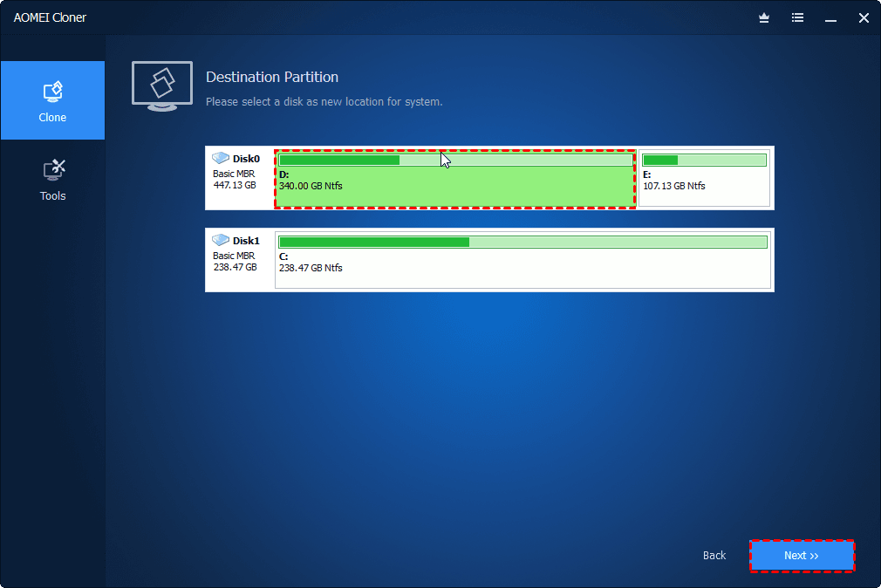
Task: Click the Tools wrench-and-screwdriver icon
Action: 52,168
